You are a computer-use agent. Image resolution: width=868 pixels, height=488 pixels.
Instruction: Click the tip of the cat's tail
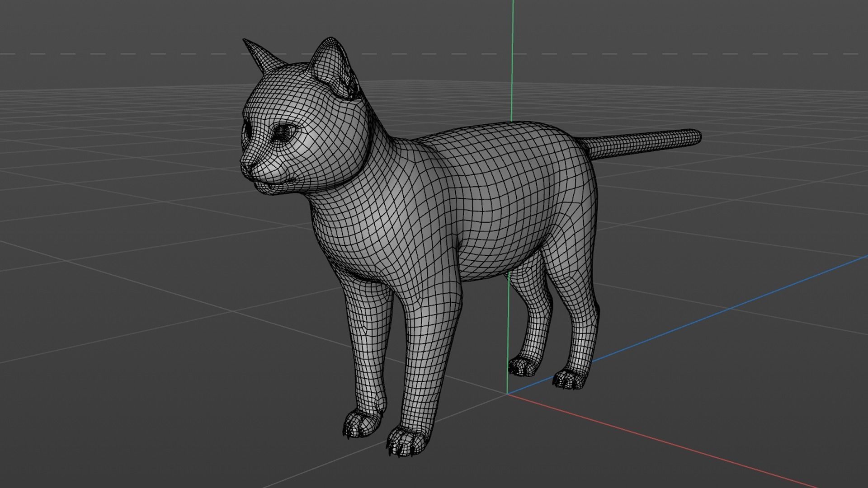click(x=695, y=137)
